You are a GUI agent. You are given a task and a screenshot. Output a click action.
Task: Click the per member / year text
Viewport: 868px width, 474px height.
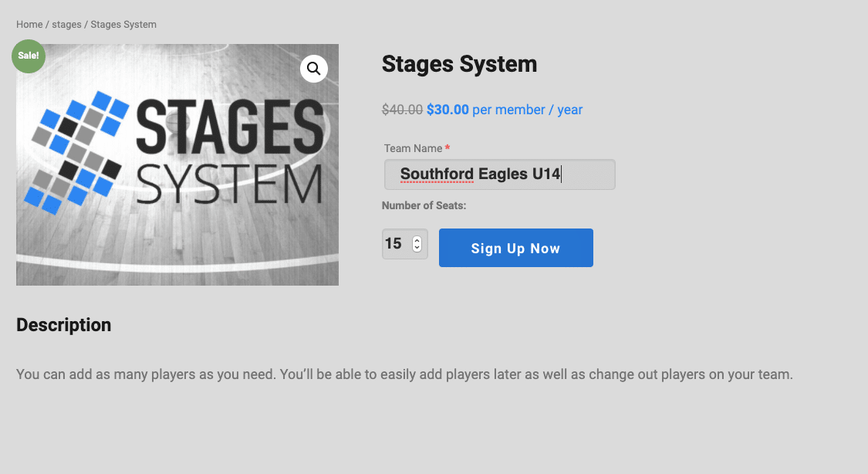[x=527, y=110]
